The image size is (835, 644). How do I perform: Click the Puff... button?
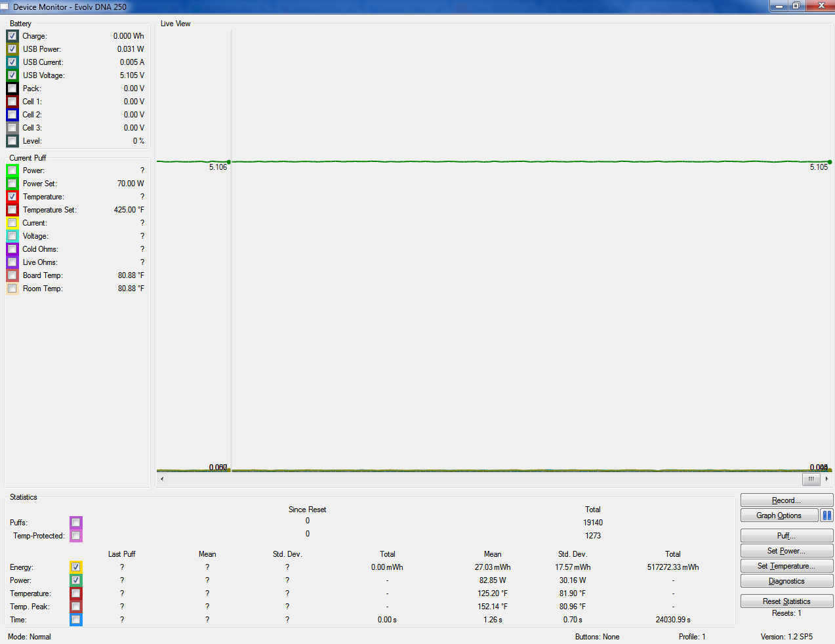(786, 536)
